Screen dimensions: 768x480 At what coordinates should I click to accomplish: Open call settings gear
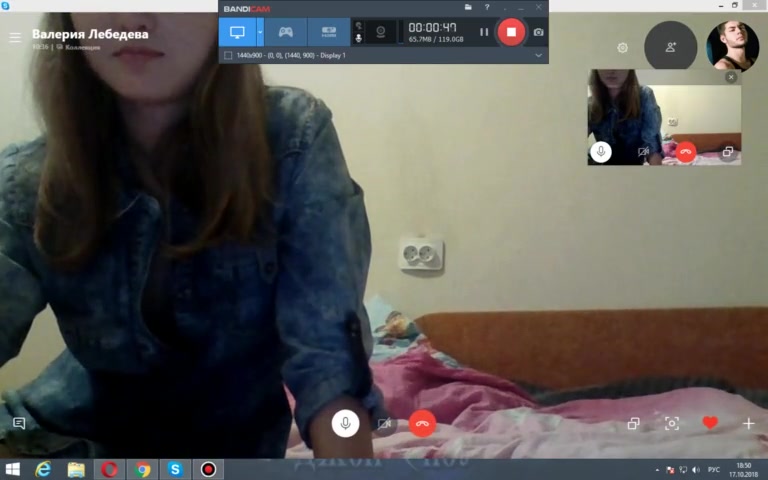[623, 47]
